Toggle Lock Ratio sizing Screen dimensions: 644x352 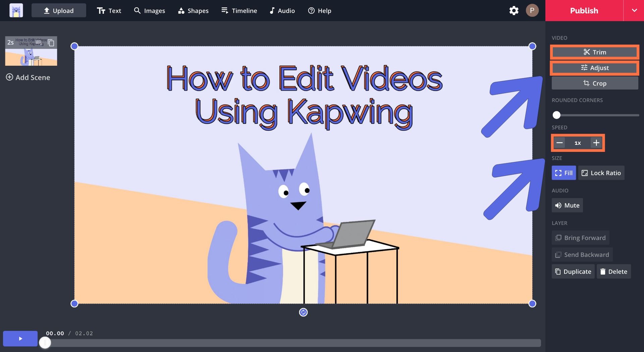[x=601, y=173]
